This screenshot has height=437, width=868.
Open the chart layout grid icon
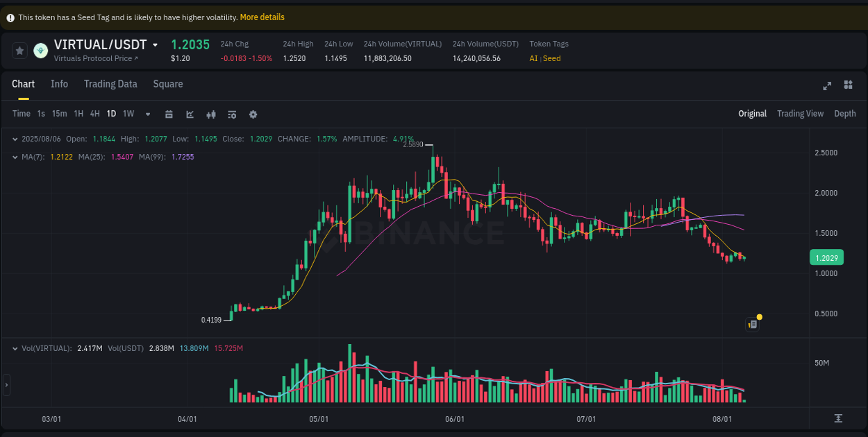click(x=848, y=85)
